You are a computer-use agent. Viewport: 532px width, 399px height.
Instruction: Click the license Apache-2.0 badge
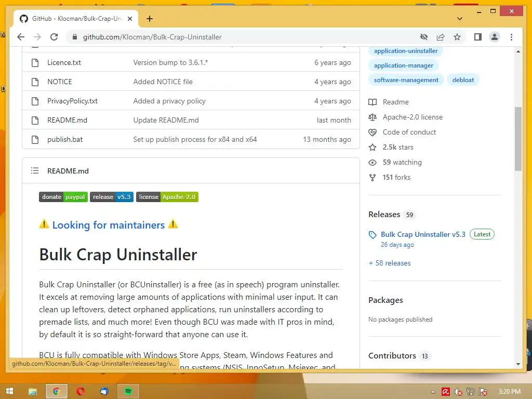point(167,197)
